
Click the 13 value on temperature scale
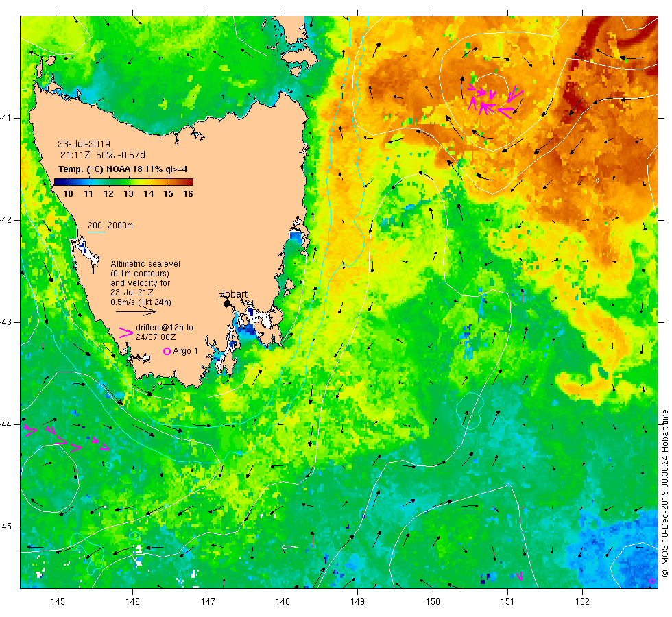129,193
